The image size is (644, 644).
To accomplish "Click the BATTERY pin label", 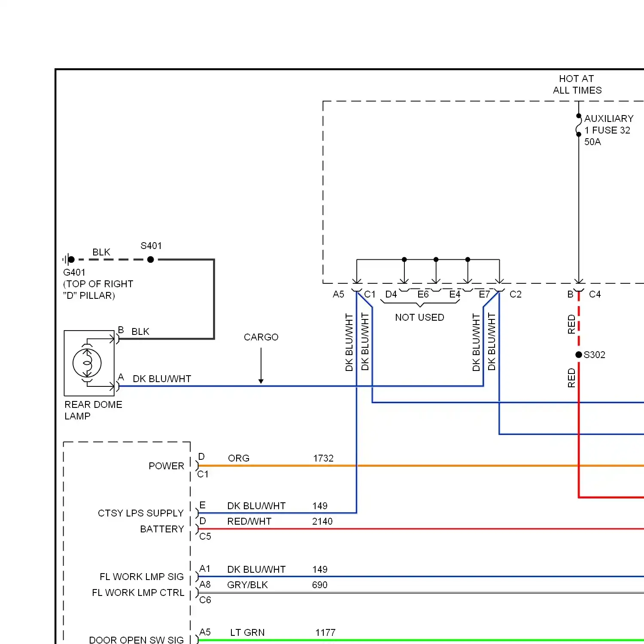I will [162, 529].
